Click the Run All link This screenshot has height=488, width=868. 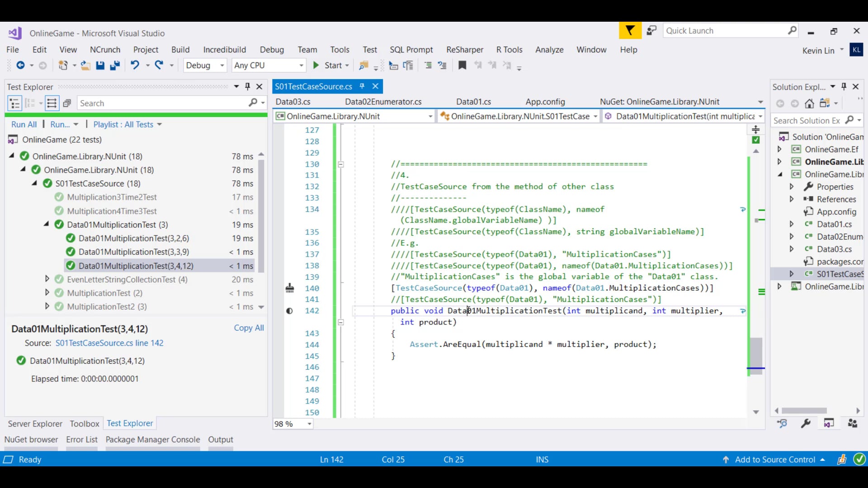pyautogui.click(x=24, y=124)
